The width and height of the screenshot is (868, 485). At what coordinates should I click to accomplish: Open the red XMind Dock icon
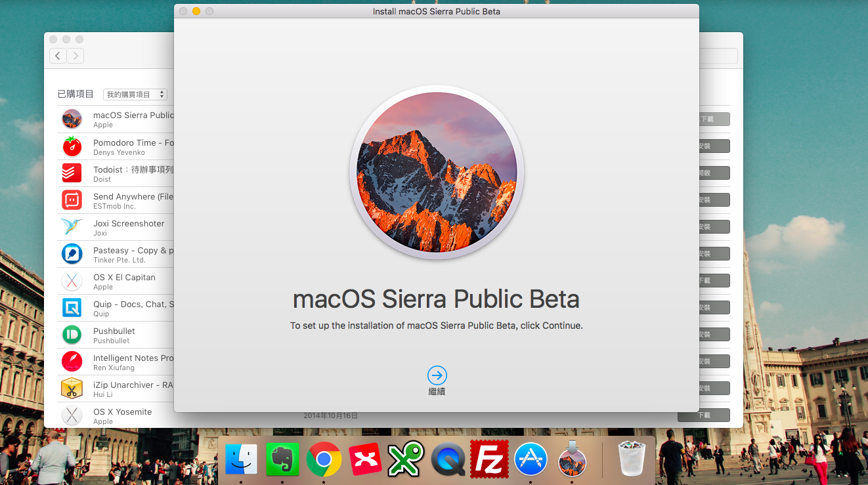pos(365,459)
